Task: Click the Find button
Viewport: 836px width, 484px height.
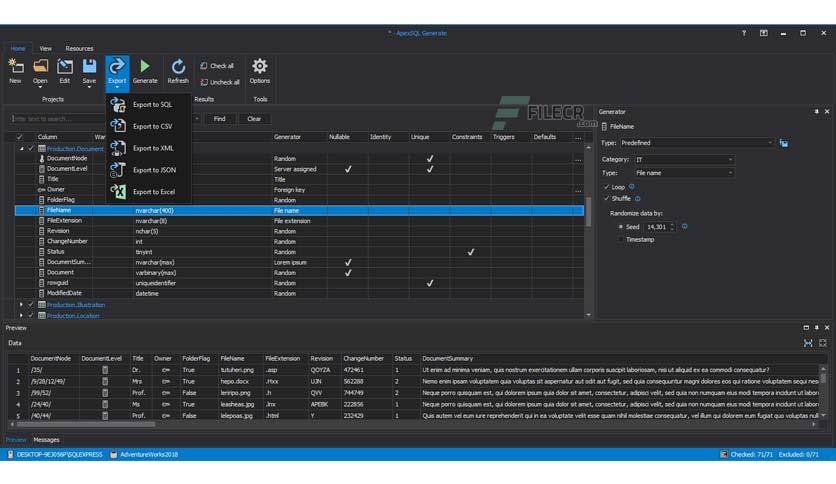Action: click(x=219, y=119)
